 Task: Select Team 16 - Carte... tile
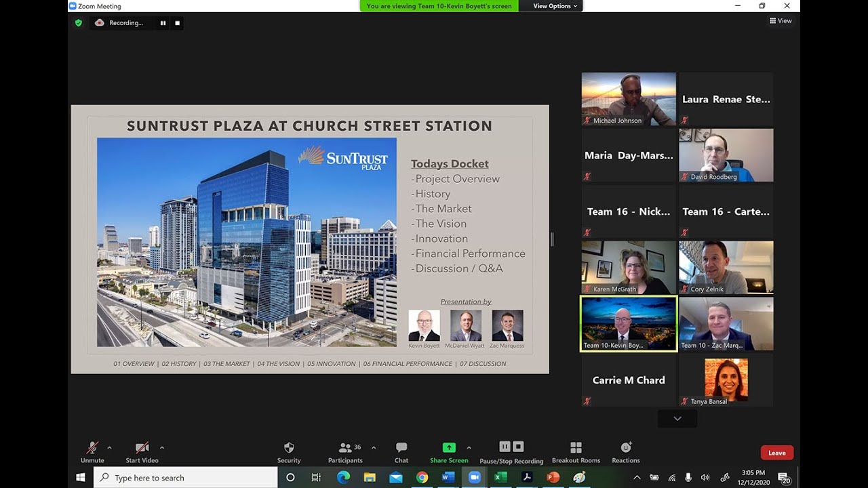tap(726, 211)
